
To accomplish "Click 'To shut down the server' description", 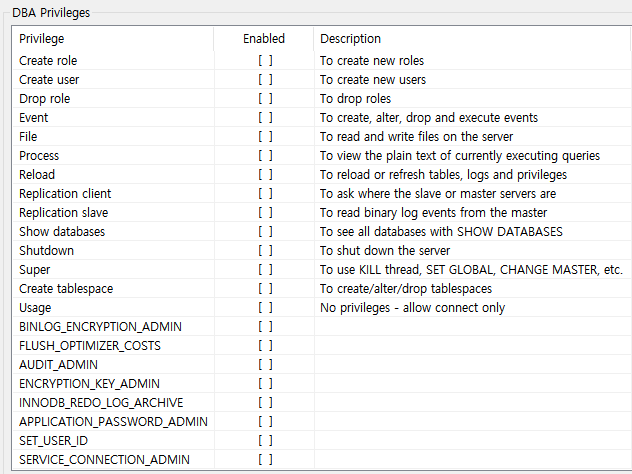I will (x=385, y=250).
